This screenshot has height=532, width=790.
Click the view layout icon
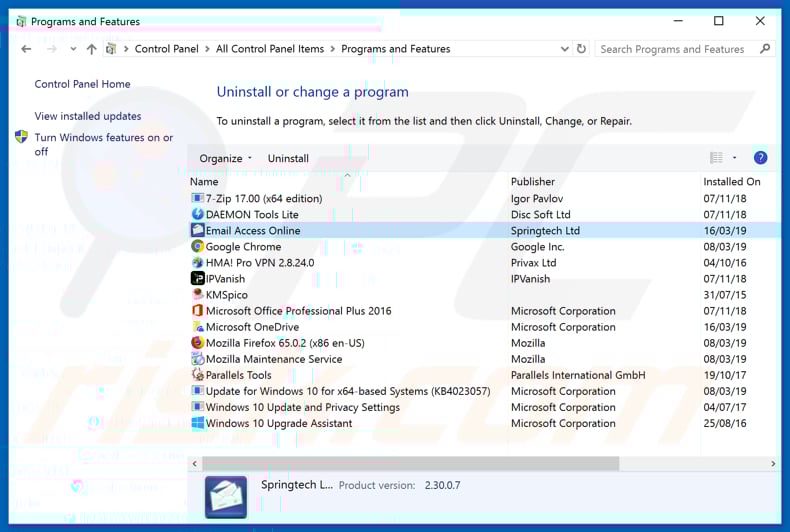pyautogui.click(x=716, y=158)
